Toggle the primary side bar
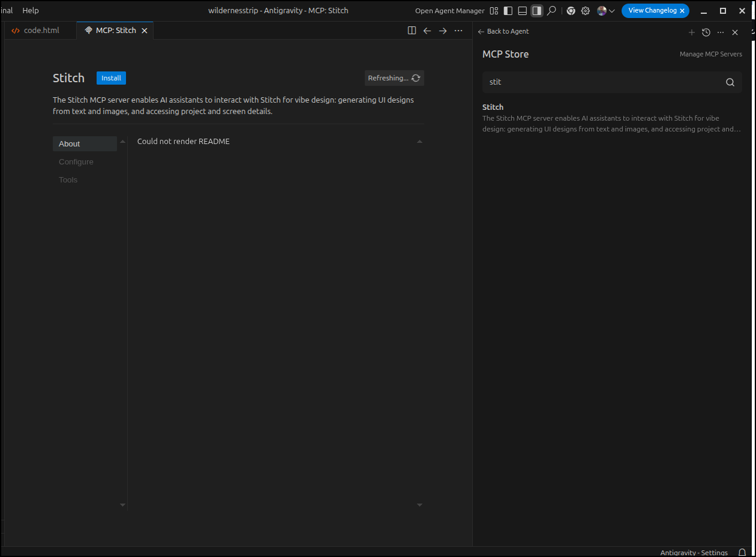 click(x=508, y=11)
